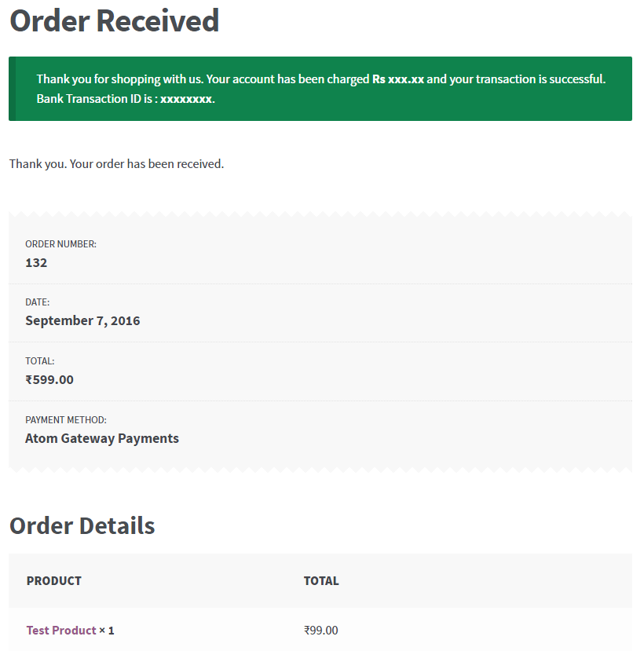
Task: Click Atom Gateway Payments text
Action: click(x=102, y=438)
